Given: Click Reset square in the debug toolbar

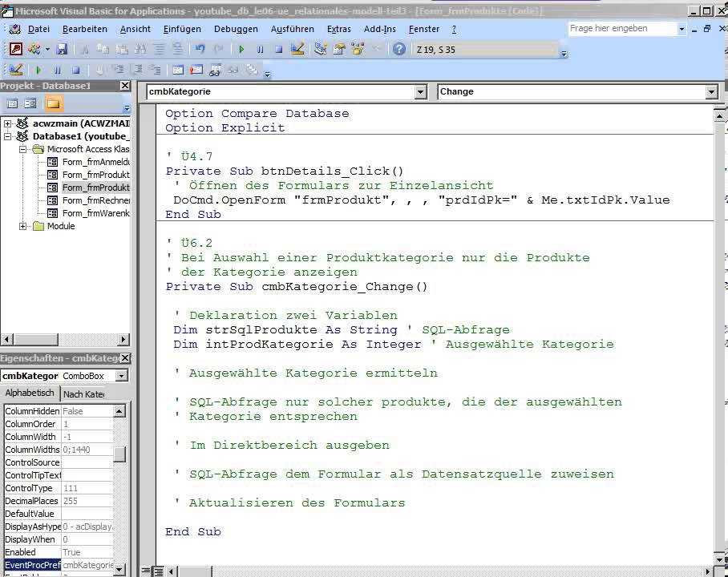Looking at the screenshot, I should [75, 70].
